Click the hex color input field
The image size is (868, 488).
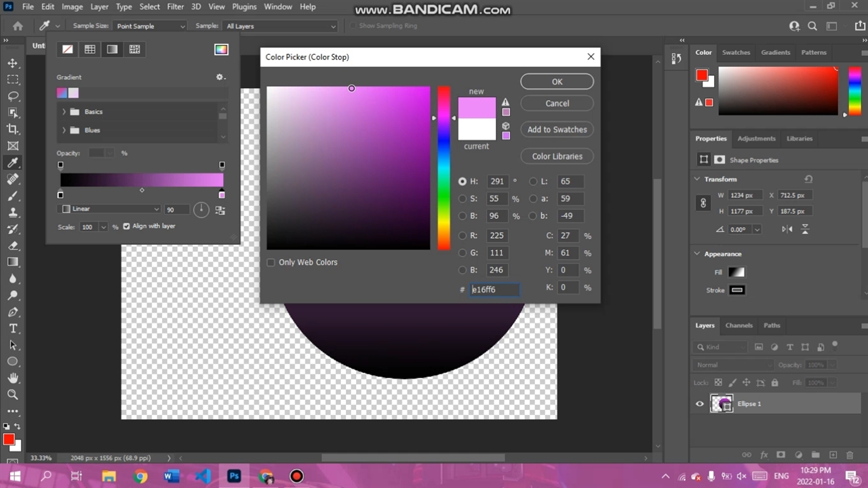(x=495, y=289)
